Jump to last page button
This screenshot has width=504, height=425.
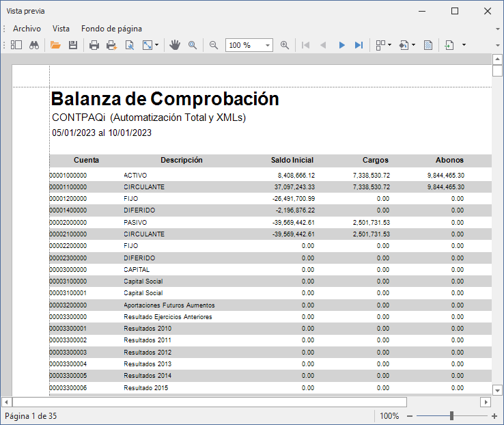coord(359,45)
